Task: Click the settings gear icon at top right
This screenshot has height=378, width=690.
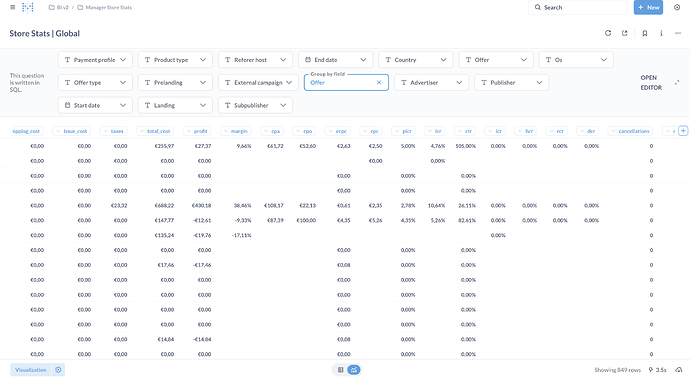Action: click(677, 7)
